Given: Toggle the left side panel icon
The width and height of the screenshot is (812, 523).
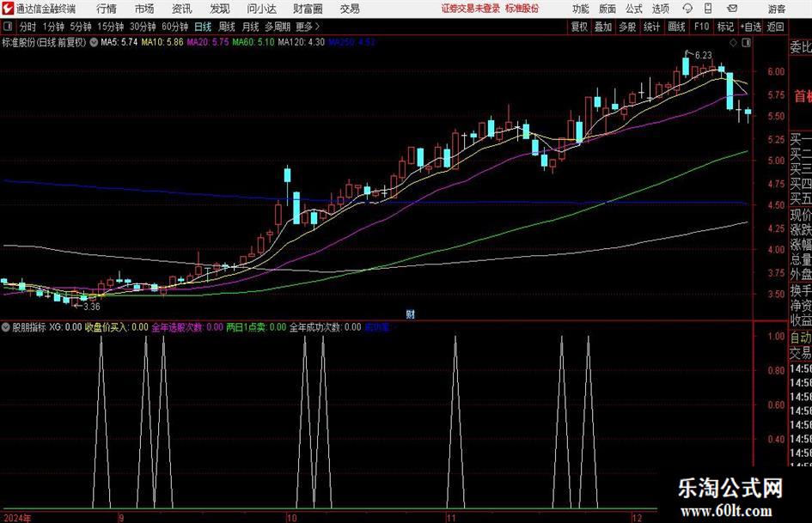Looking at the screenshot, I should (x=8, y=27).
